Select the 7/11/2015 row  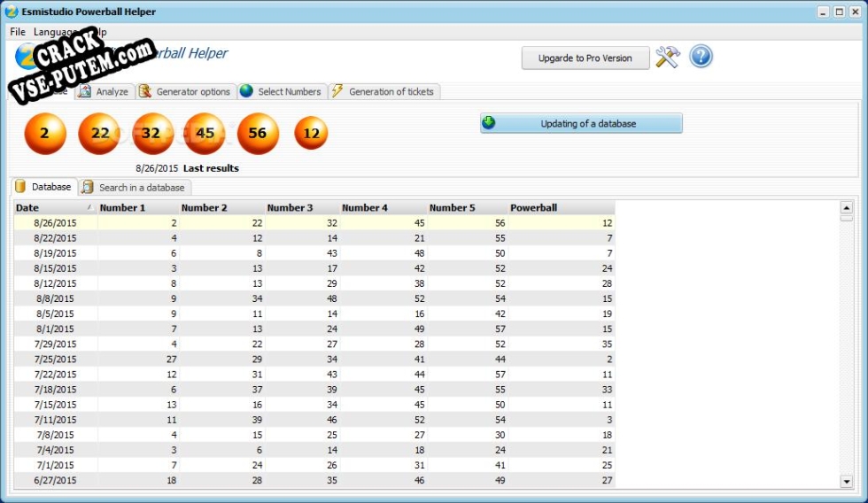(314, 420)
